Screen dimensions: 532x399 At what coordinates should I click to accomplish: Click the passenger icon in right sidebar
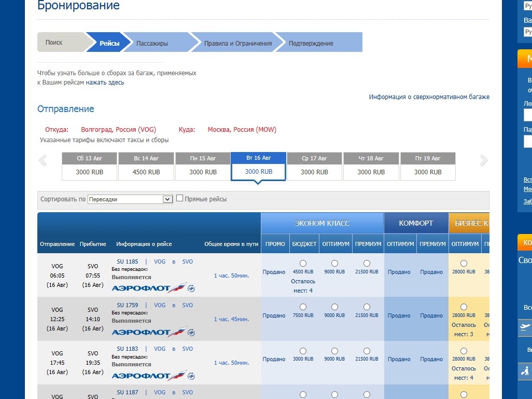(525, 371)
